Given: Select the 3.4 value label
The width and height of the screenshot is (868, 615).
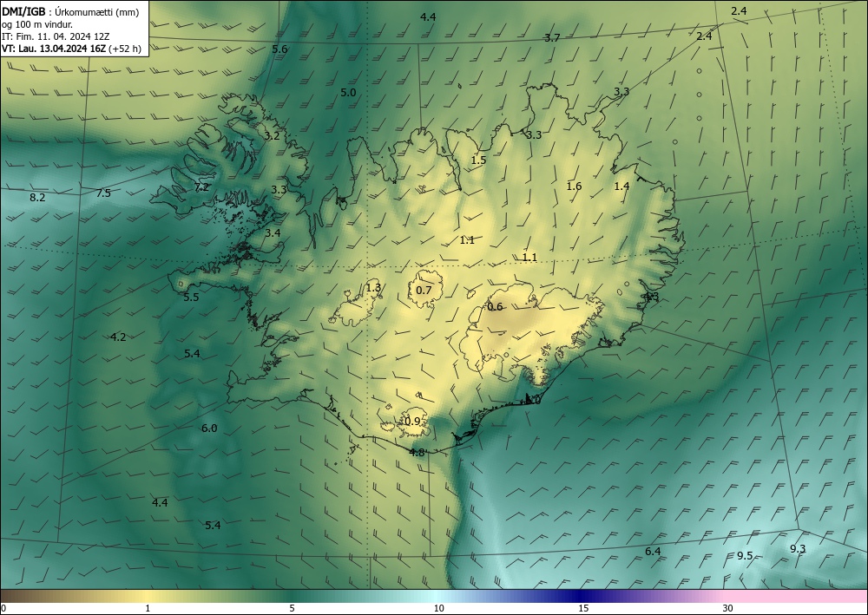Looking at the screenshot, I should click(x=273, y=232).
